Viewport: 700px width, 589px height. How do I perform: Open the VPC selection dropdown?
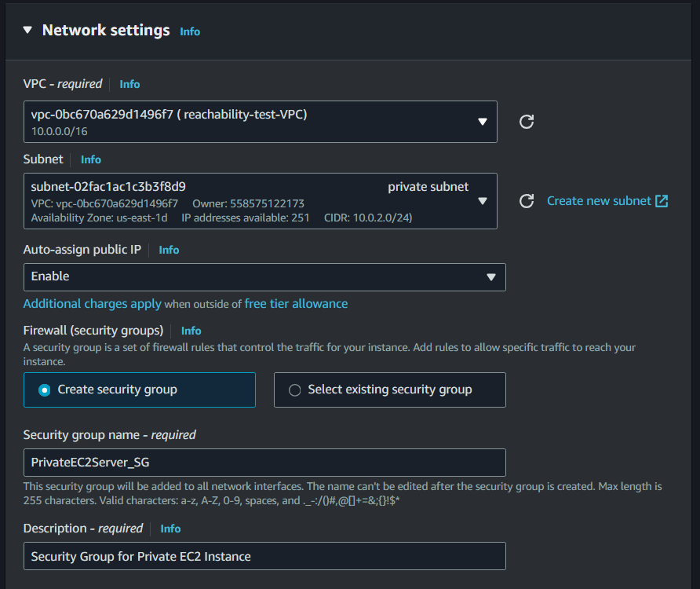click(x=261, y=122)
